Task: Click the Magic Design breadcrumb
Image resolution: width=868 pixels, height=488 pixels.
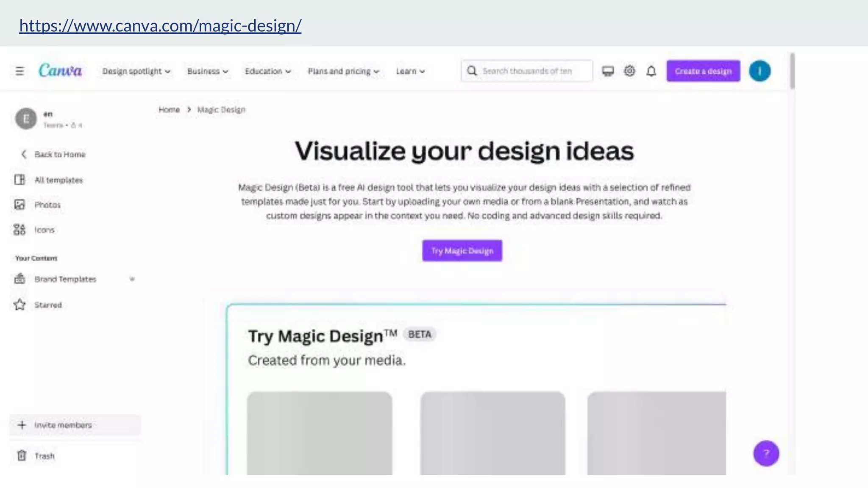Action: (x=221, y=110)
